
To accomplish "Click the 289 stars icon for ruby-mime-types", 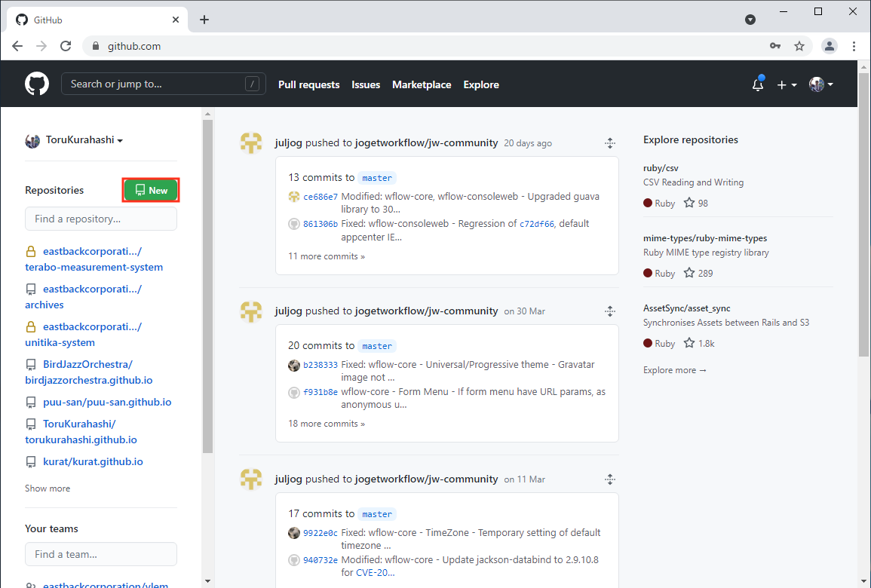I will coord(689,273).
